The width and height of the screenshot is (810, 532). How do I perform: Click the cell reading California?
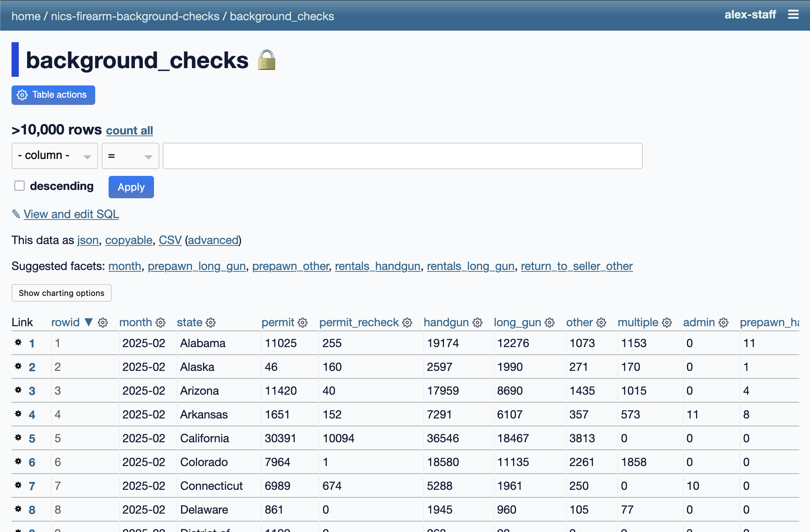pos(204,438)
